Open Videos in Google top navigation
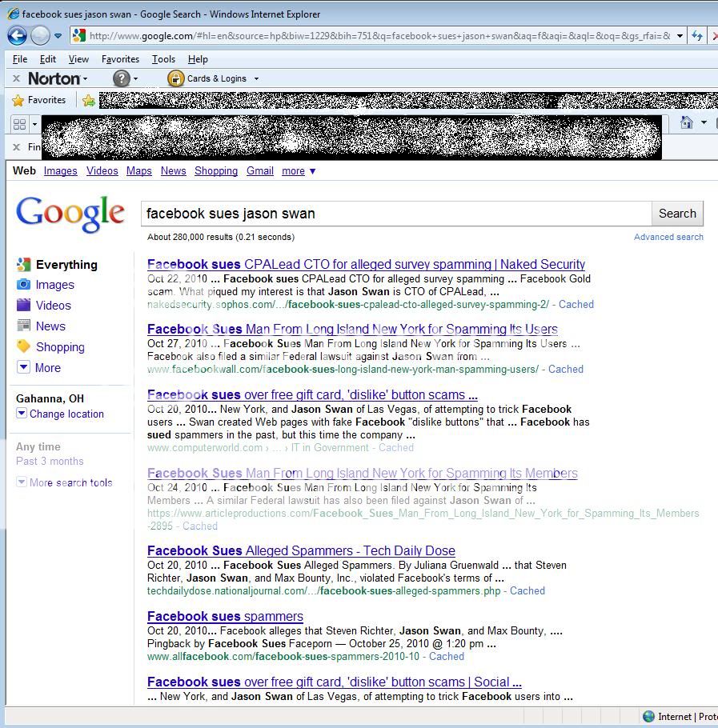This screenshot has width=718, height=728. [102, 171]
